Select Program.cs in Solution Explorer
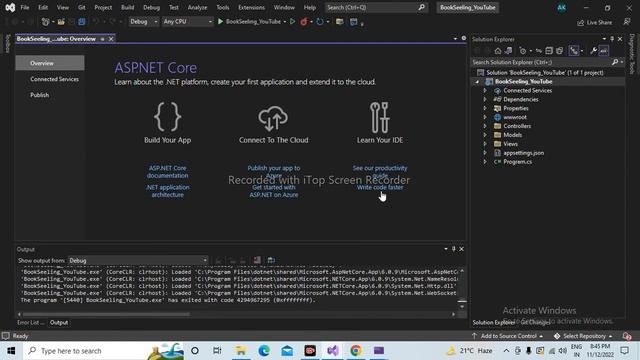The height and width of the screenshot is (360, 640). click(x=518, y=162)
